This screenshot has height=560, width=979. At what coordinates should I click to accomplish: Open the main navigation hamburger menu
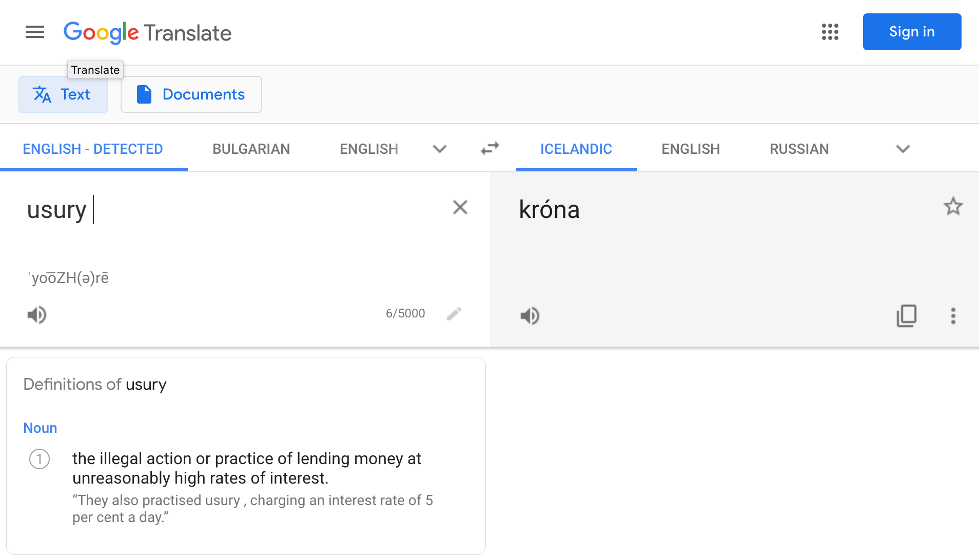coord(34,32)
